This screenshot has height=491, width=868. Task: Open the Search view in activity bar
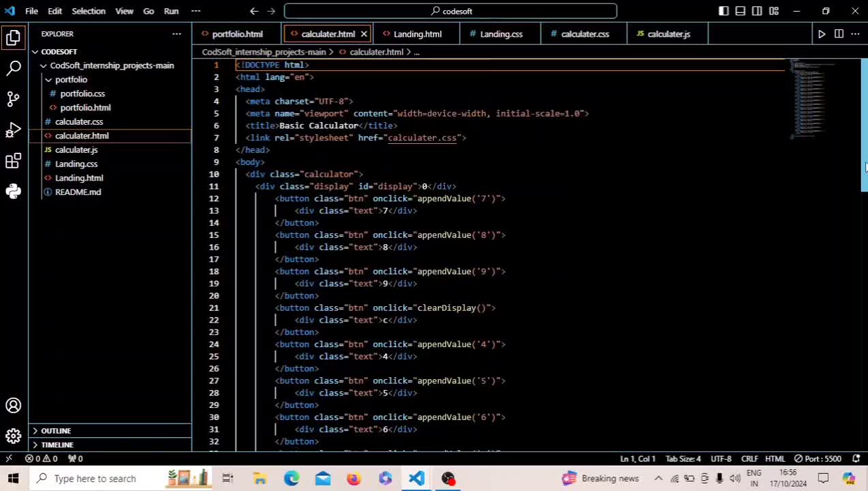[x=14, y=68]
